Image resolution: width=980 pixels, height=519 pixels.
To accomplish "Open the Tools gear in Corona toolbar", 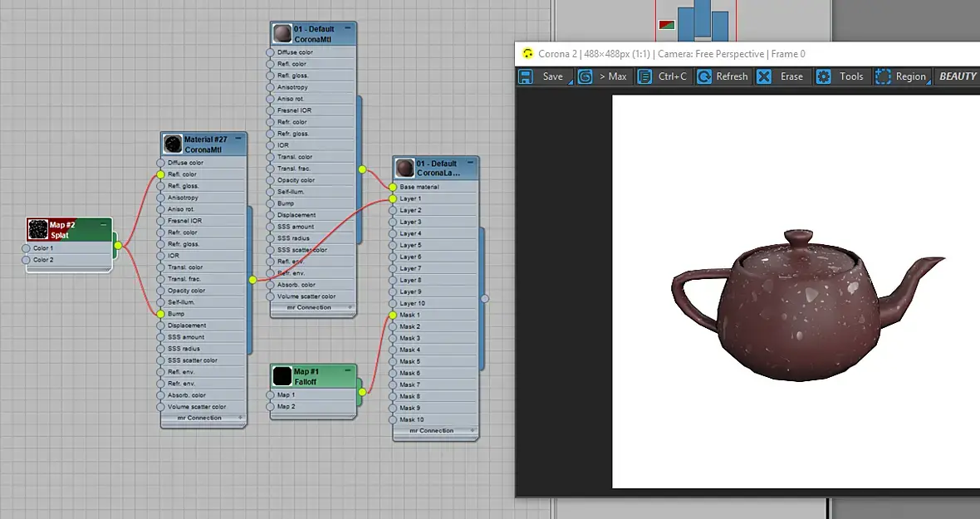I will click(x=840, y=76).
